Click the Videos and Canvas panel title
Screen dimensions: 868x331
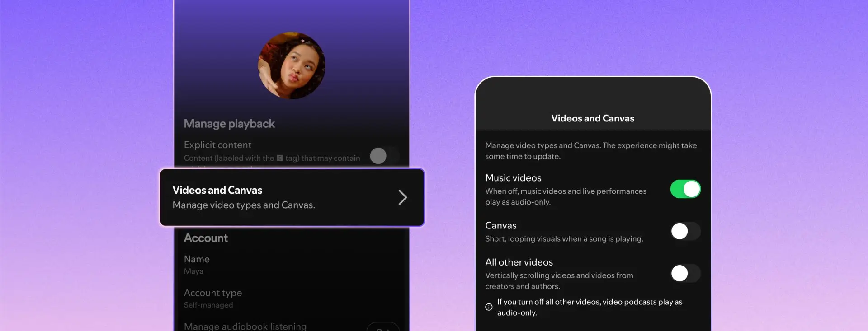tap(592, 118)
